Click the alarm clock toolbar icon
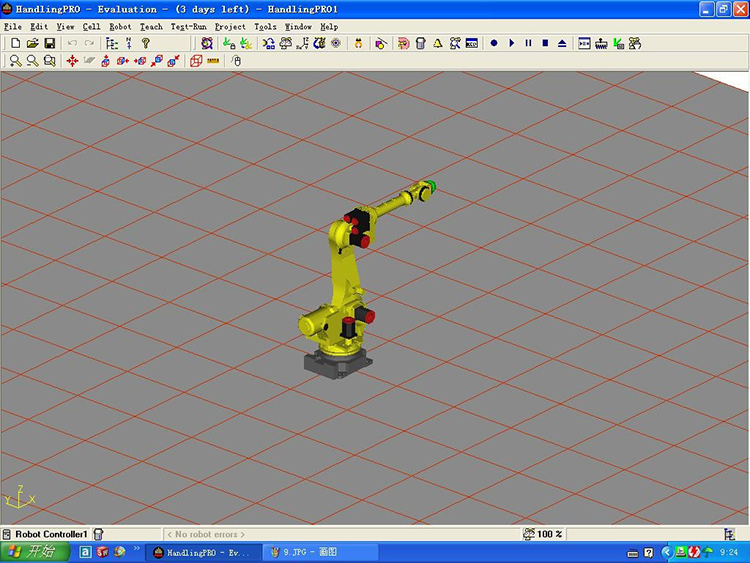Viewport: 750px width, 563px height. 207,44
